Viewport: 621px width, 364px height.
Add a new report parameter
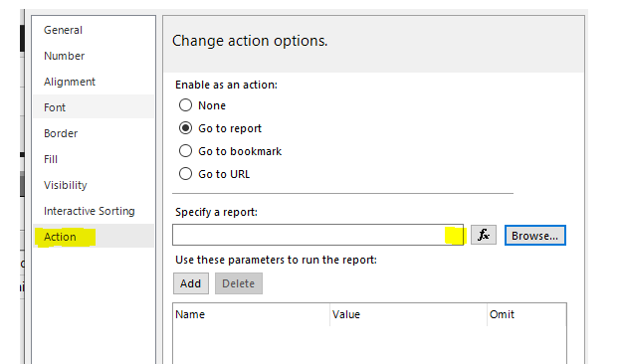pos(190,283)
